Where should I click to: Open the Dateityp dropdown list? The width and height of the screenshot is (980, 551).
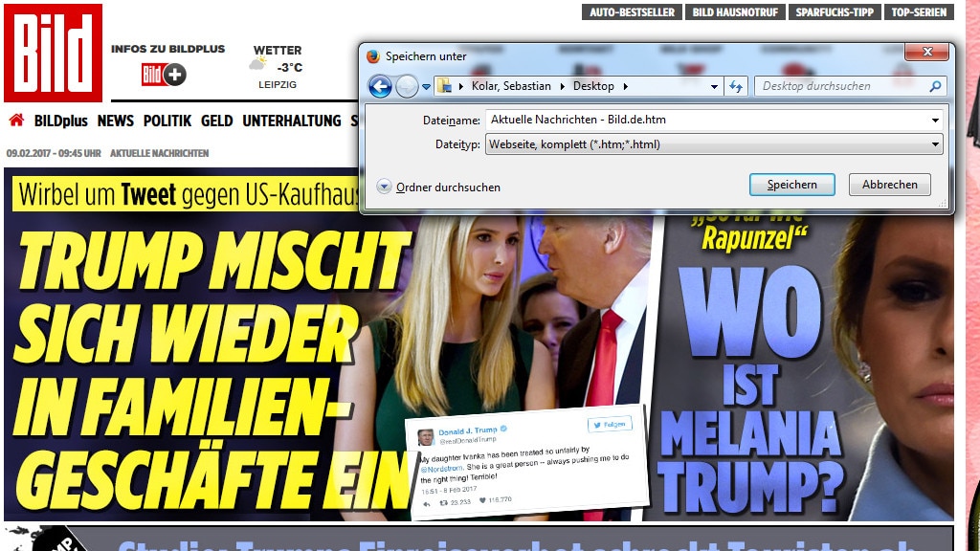(x=714, y=144)
